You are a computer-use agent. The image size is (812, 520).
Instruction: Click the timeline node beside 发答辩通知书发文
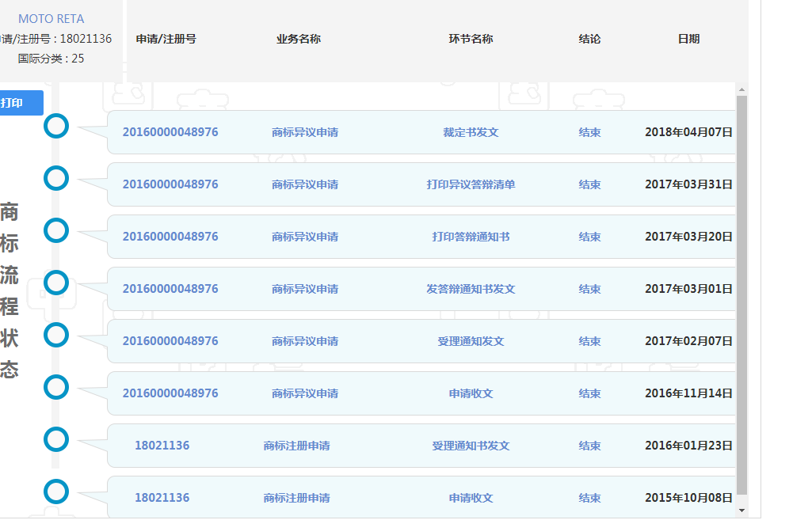coord(56,283)
